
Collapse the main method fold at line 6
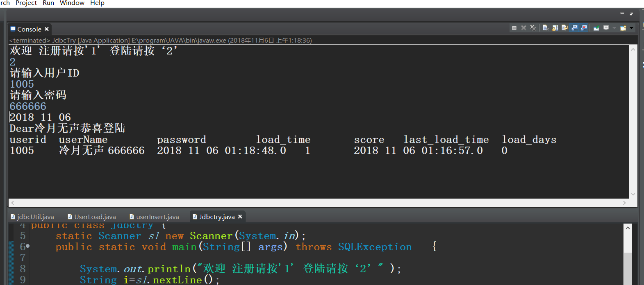[27, 246]
